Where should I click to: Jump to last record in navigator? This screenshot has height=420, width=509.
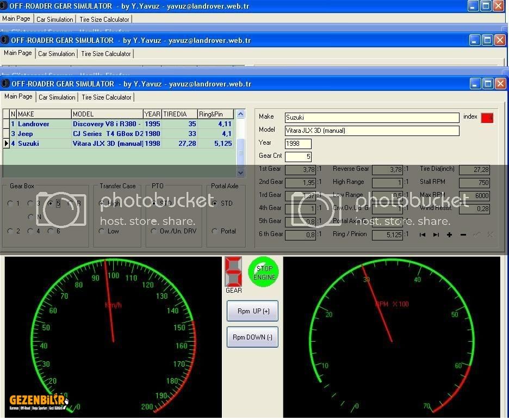pyautogui.click(x=436, y=234)
